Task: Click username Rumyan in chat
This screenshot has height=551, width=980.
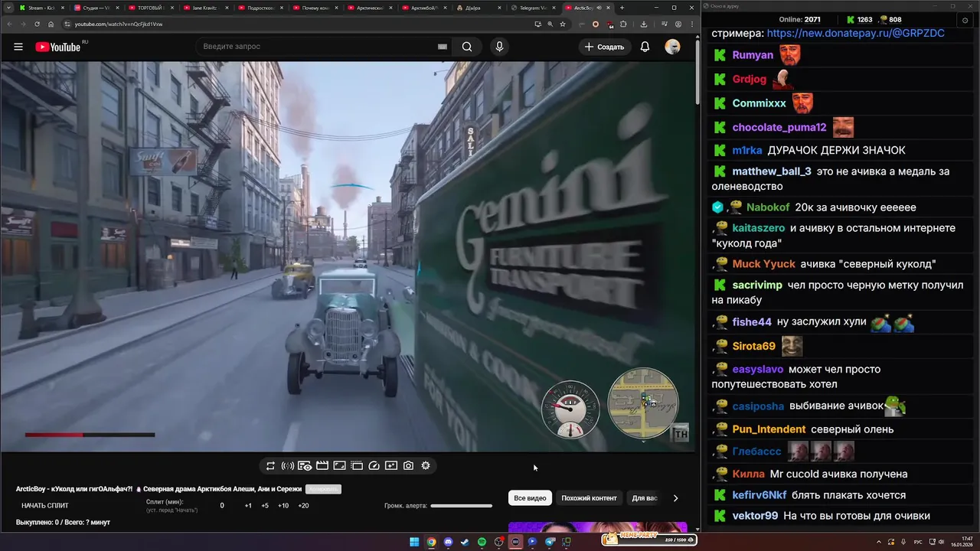Action: tap(753, 55)
